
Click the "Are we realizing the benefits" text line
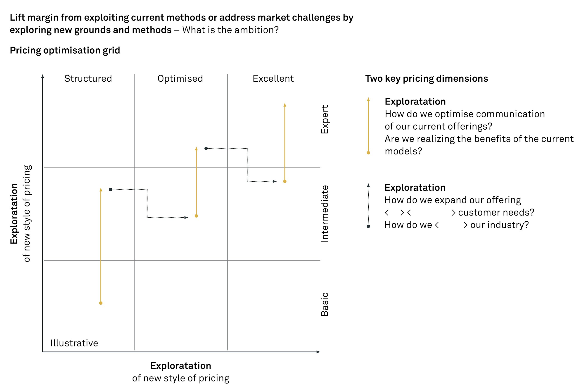tap(479, 139)
